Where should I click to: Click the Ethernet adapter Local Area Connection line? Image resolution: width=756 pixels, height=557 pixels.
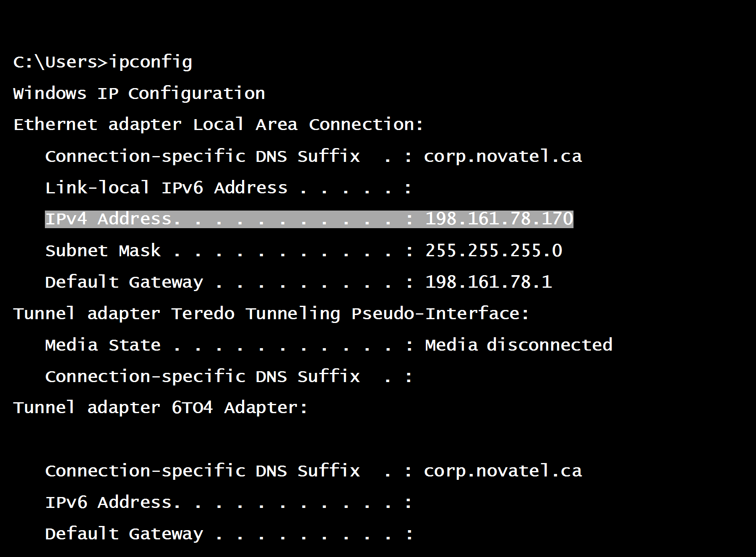click(x=219, y=125)
